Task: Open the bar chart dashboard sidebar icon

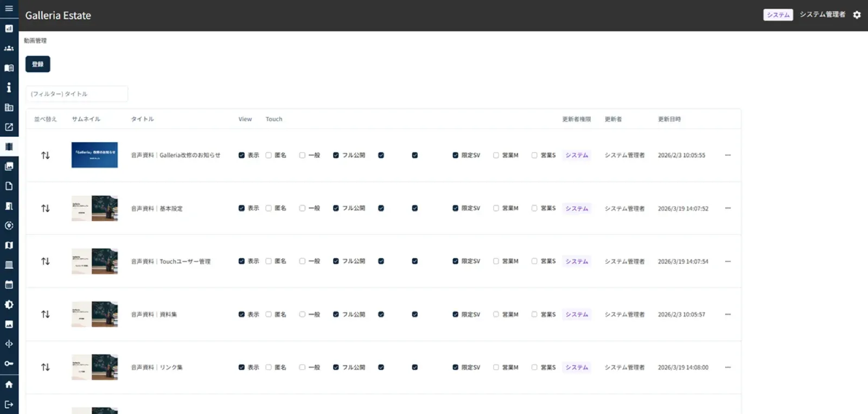Action: click(9, 28)
